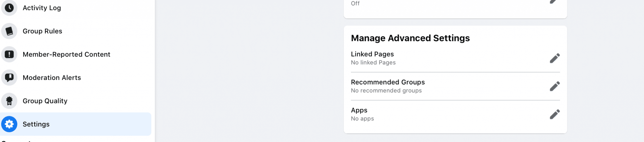The image size is (644, 142).
Task: Click the Group Quality badge icon
Action: (x=9, y=101)
